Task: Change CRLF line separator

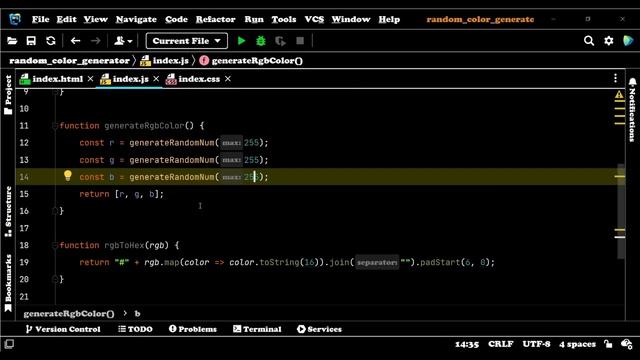Action: pos(501,344)
